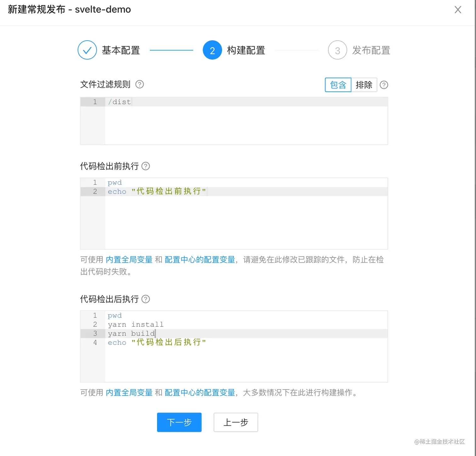The height and width of the screenshot is (456, 476).
Task: Go to the 基本配置 step label
Action: tap(121, 50)
